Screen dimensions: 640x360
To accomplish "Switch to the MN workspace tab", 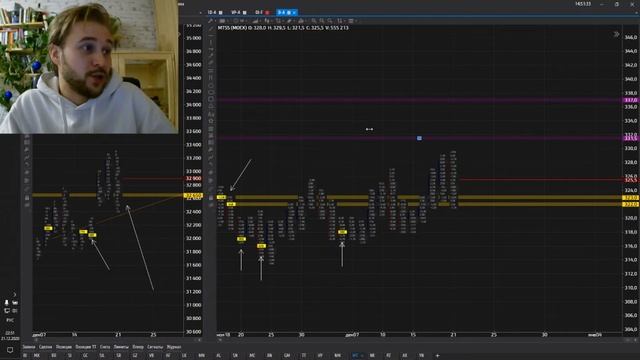I will pyautogui.click(x=201, y=356).
